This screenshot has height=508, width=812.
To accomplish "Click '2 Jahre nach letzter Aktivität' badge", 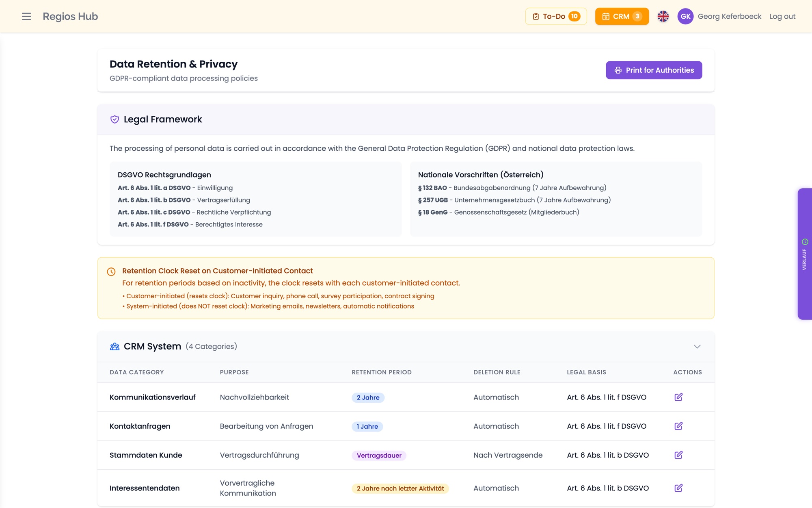I will [400, 488].
